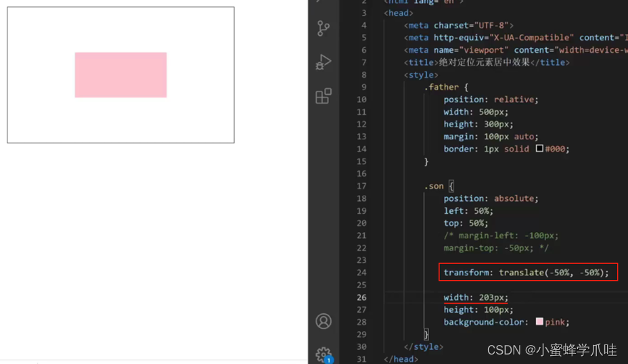
Task: Click the 'background-color:' property text
Action: point(486,322)
